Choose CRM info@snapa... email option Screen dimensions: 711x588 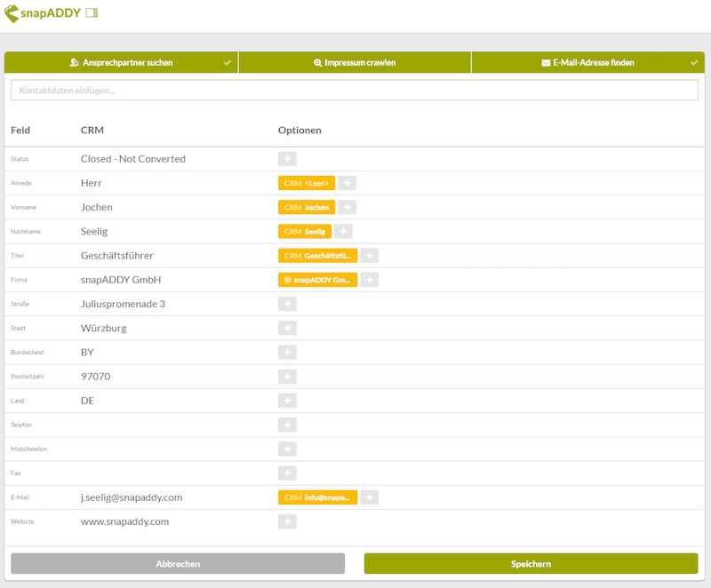(x=317, y=497)
